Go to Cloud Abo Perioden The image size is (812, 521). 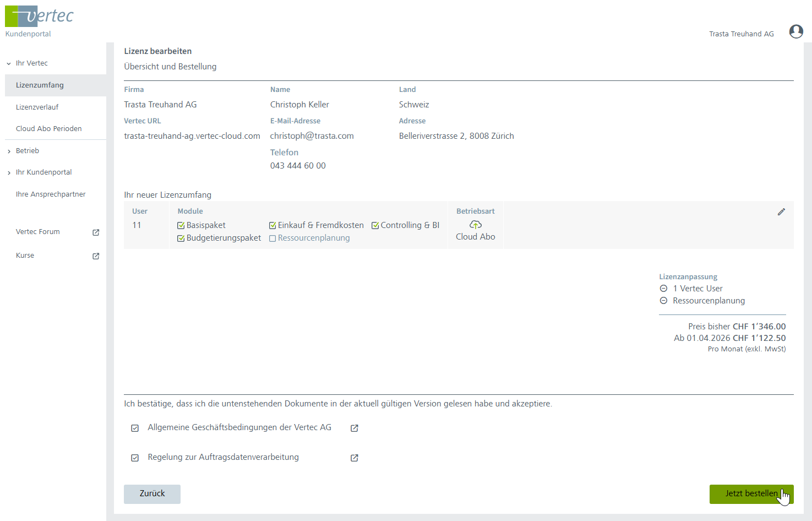48,129
